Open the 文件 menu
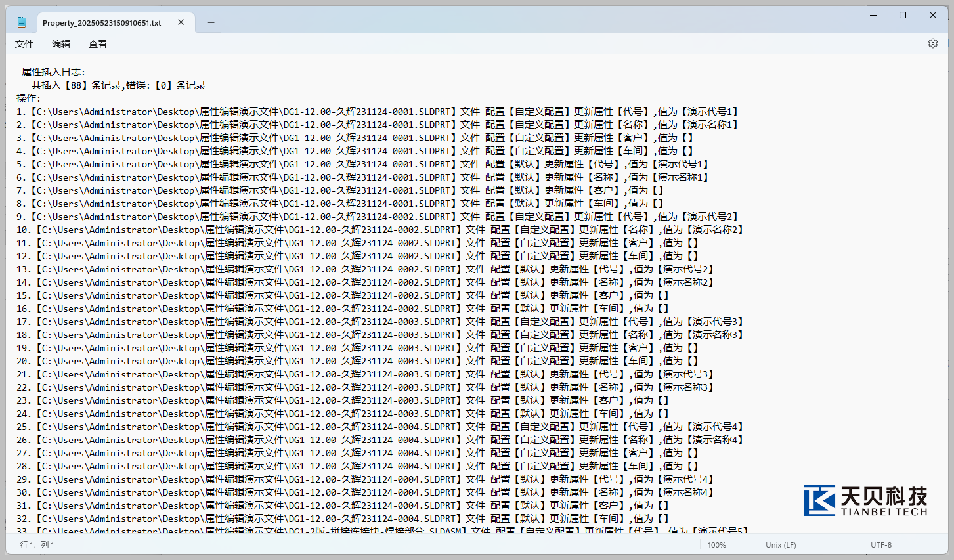 tap(24, 44)
